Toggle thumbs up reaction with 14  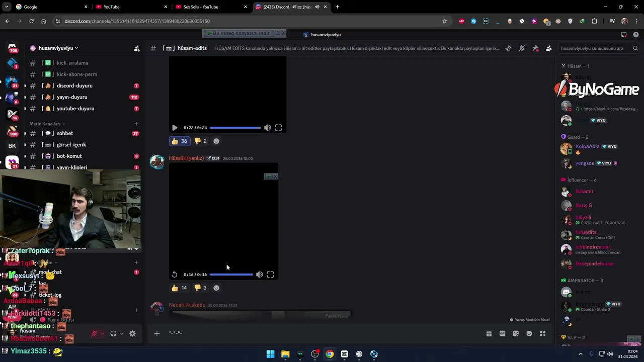click(180, 288)
